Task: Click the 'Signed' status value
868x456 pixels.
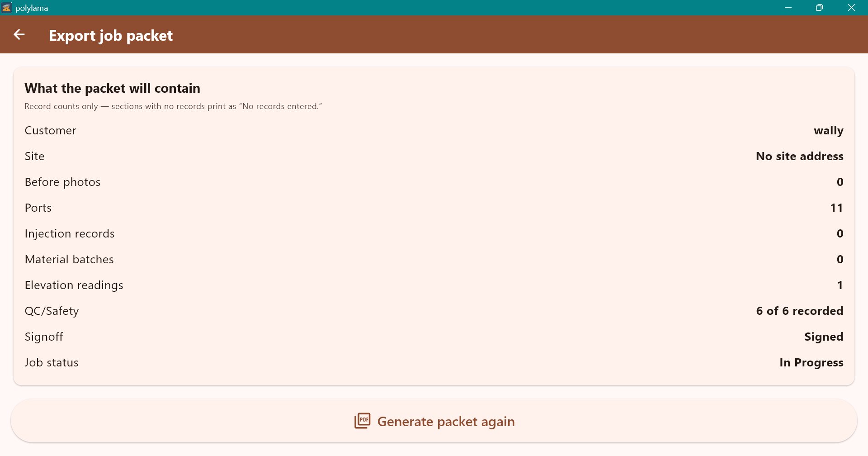Action: [x=824, y=337]
